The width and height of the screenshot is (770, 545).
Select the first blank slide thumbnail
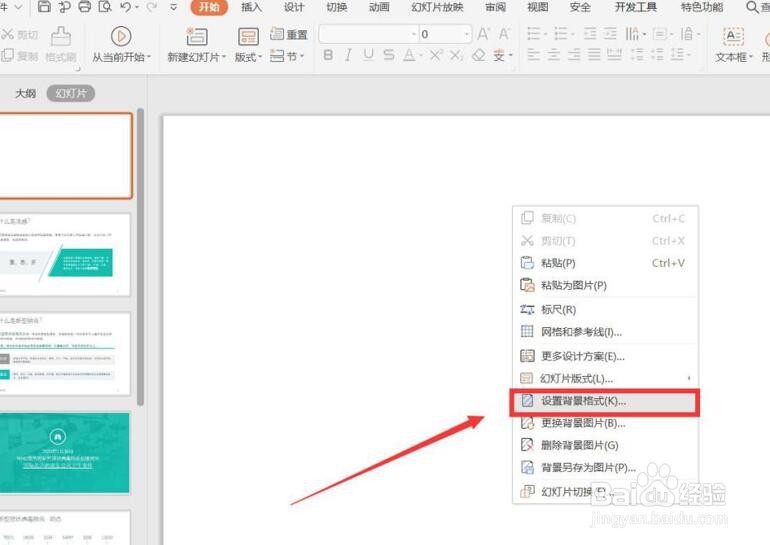(65, 156)
